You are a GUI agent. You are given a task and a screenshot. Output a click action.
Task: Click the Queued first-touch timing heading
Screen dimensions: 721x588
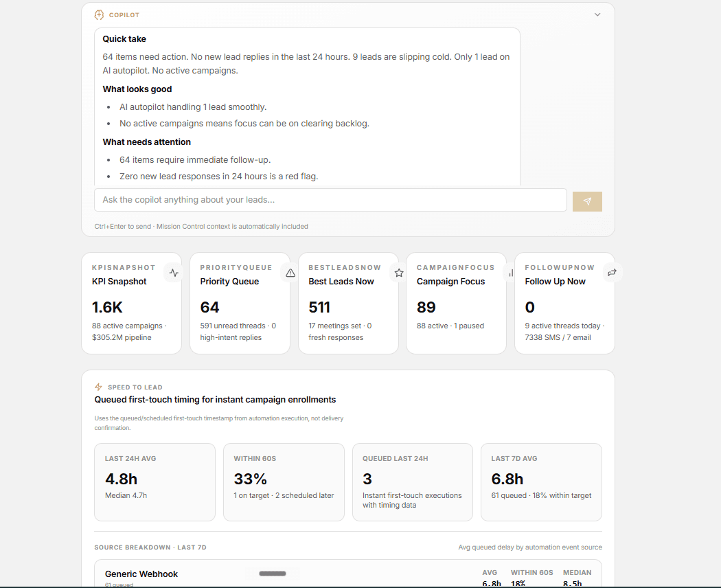[x=215, y=400]
